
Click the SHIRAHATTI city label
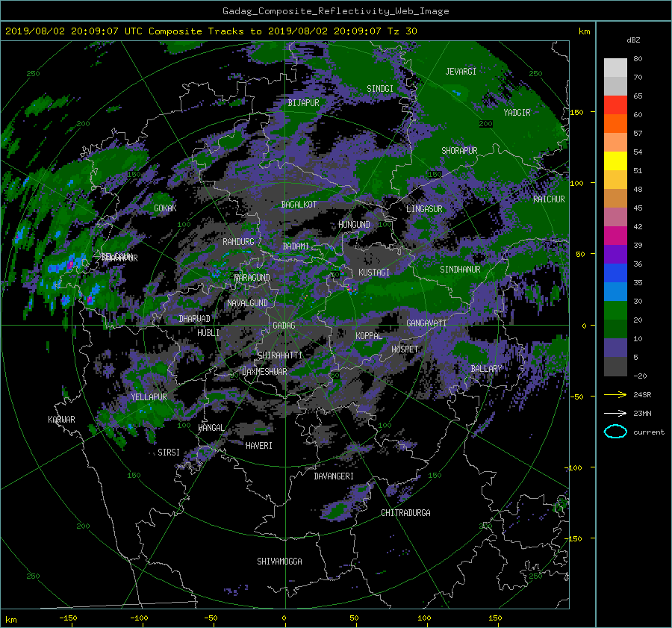(x=279, y=355)
